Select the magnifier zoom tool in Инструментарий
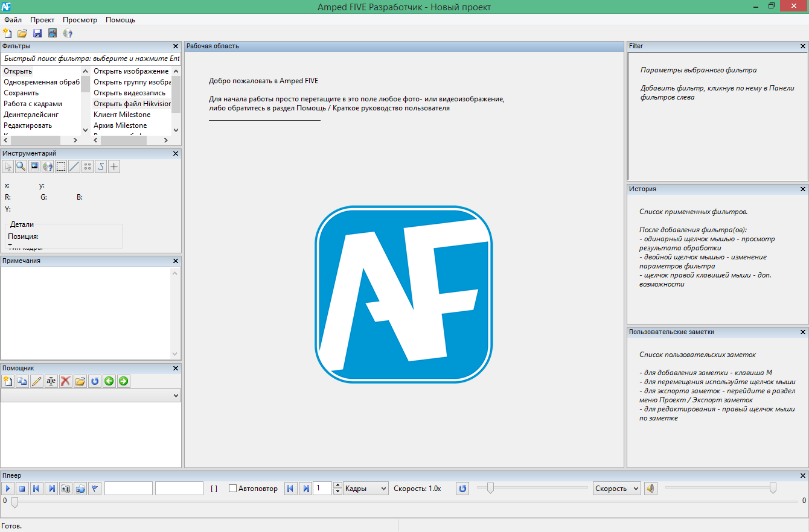This screenshot has width=809, height=532. coord(21,166)
